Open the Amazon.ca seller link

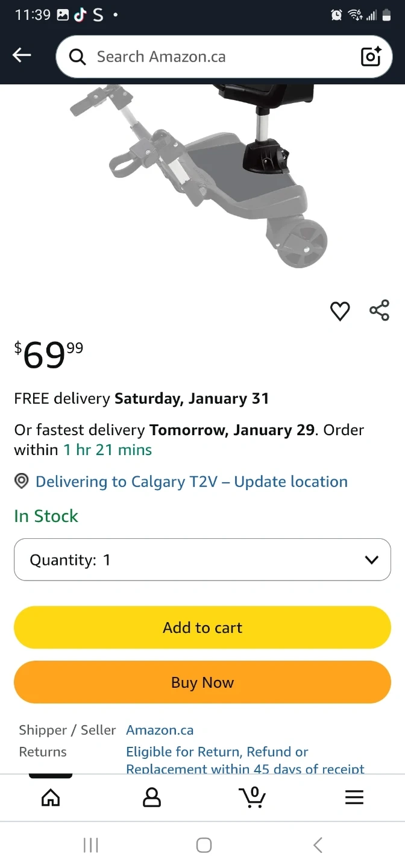click(160, 730)
